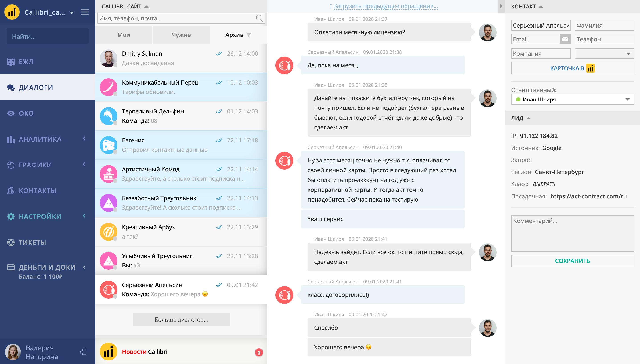Click the logout icon next to Валерия Наторина
The width and height of the screenshot is (640, 364).
83,352
